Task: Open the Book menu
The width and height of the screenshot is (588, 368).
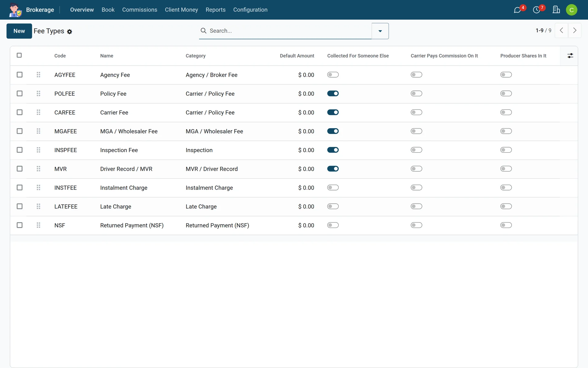Action: [108, 10]
